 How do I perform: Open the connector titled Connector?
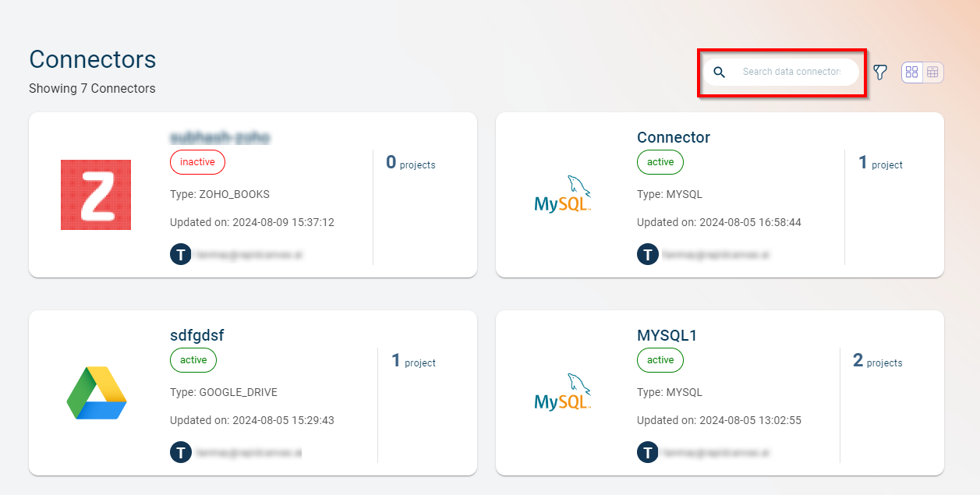point(674,137)
